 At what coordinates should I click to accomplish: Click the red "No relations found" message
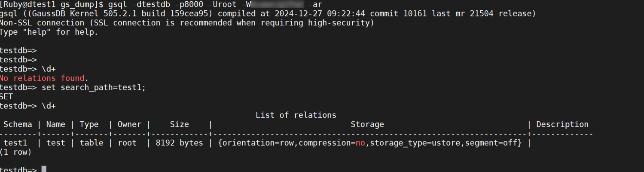[x=42, y=78]
